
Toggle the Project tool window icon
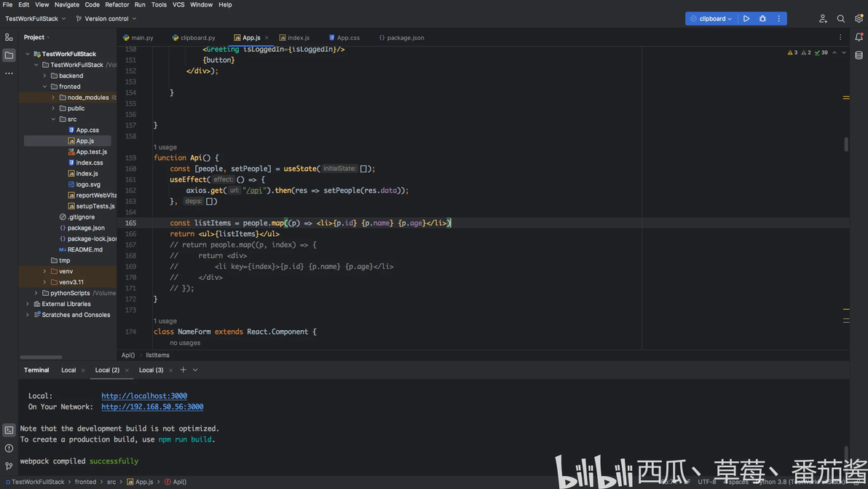(x=9, y=55)
